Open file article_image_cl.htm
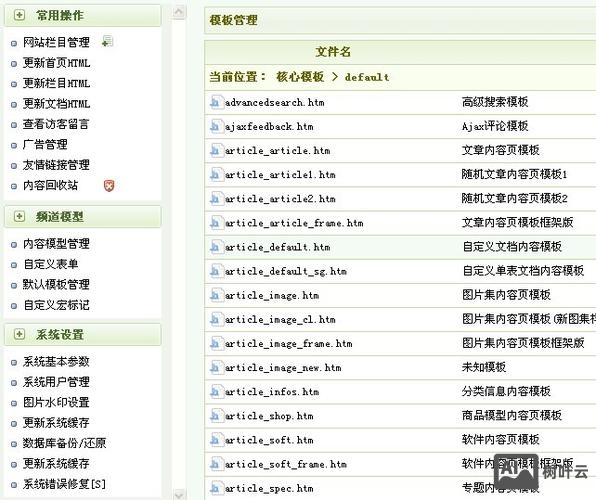 point(280,320)
